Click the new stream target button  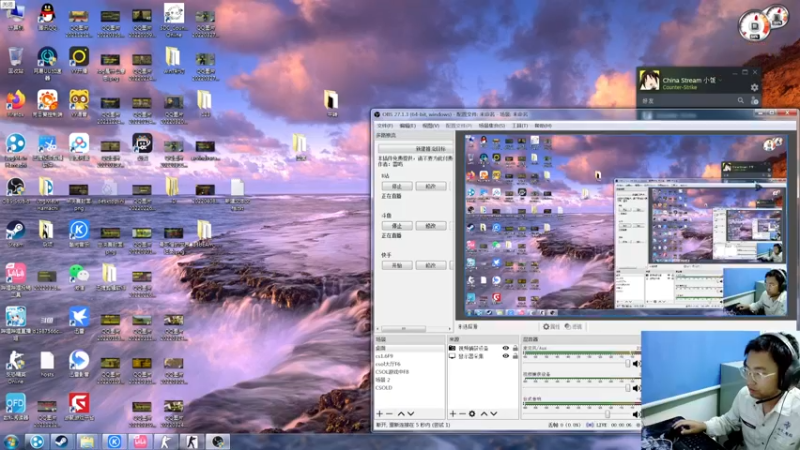click(415, 148)
